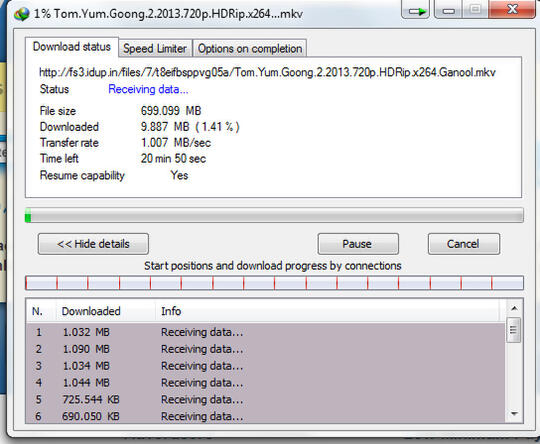Image resolution: width=540 pixels, height=444 pixels.
Task: Pause the current download
Action: point(358,244)
